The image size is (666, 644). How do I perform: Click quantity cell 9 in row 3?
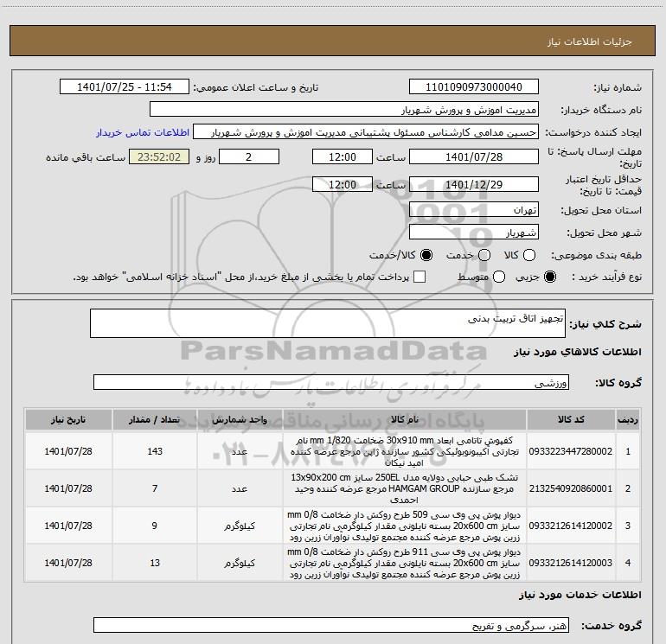pyautogui.click(x=155, y=526)
